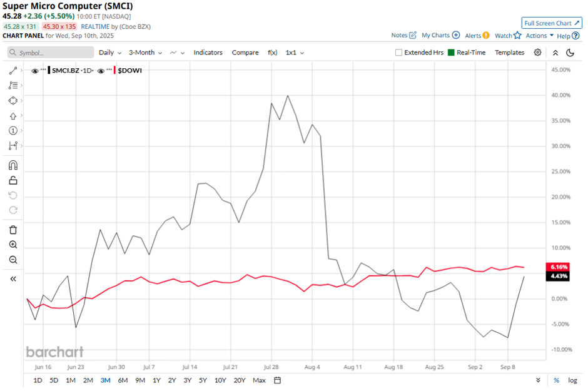
Task: Expand the bottom panel double chevron
Action: pyautogui.click(x=538, y=380)
